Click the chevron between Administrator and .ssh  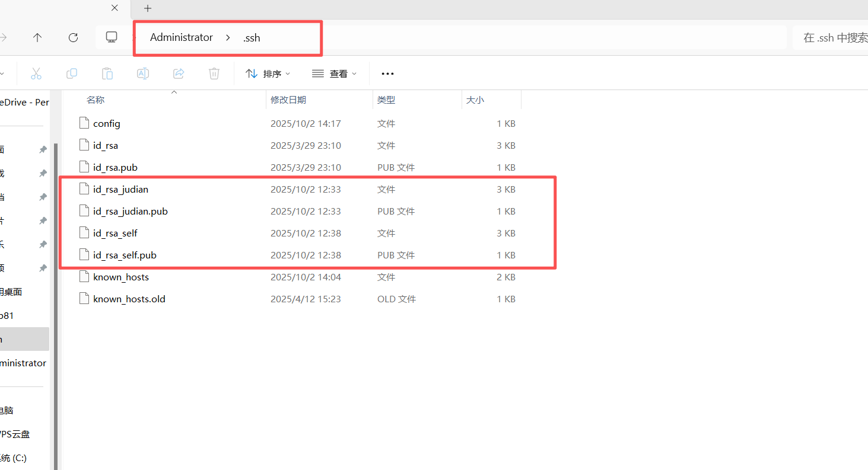click(228, 37)
